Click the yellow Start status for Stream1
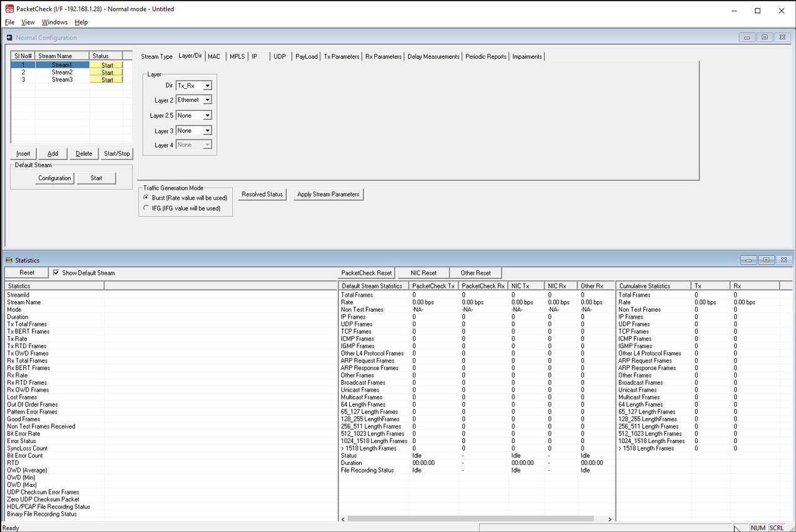Screen dimensions: 796x532 click(x=107, y=65)
